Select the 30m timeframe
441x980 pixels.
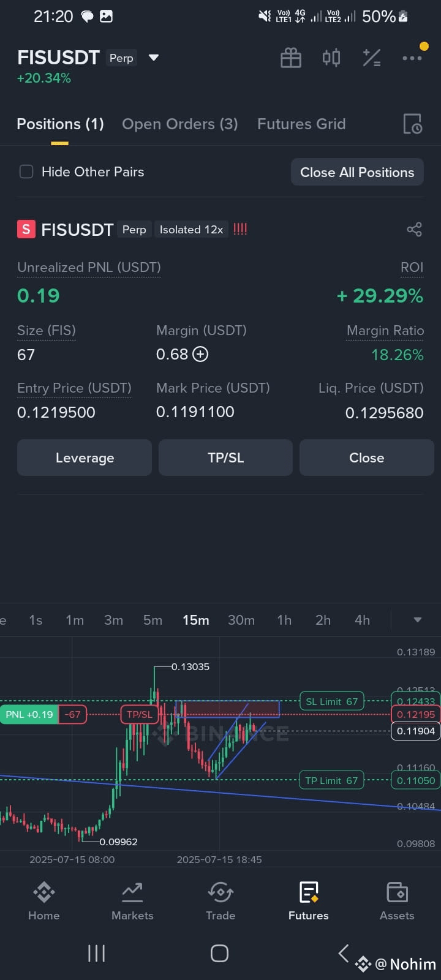coord(241,620)
